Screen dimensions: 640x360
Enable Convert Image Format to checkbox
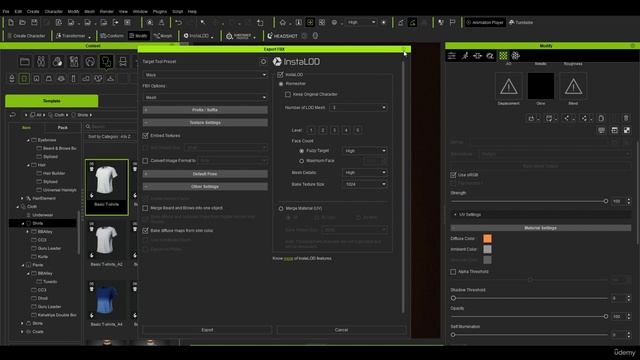click(145, 161)
